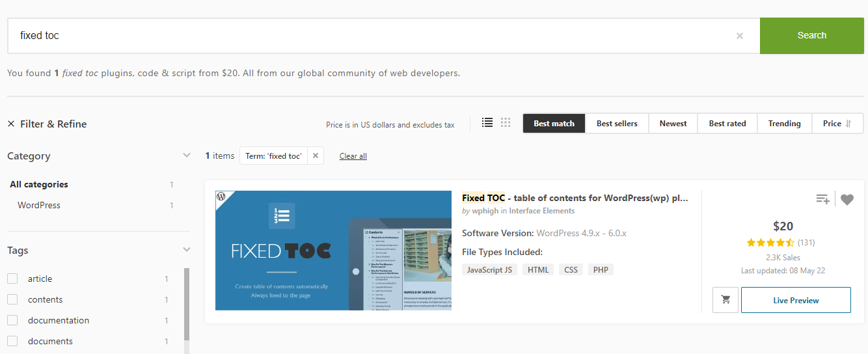Click the HTML file type tag
Viewport: 868px width, 354px height.
pyautogui.click(x=538, y=269)
